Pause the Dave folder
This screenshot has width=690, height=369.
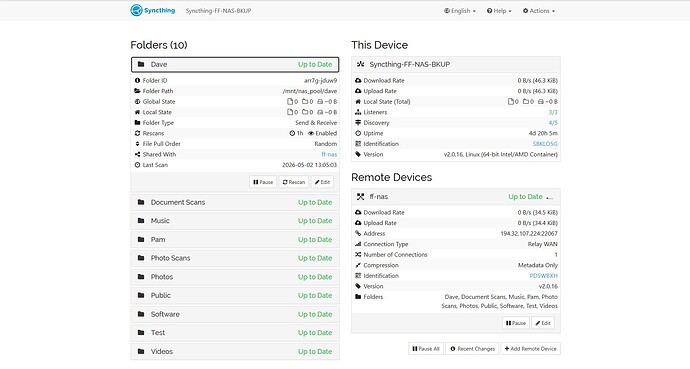(263, 182)
